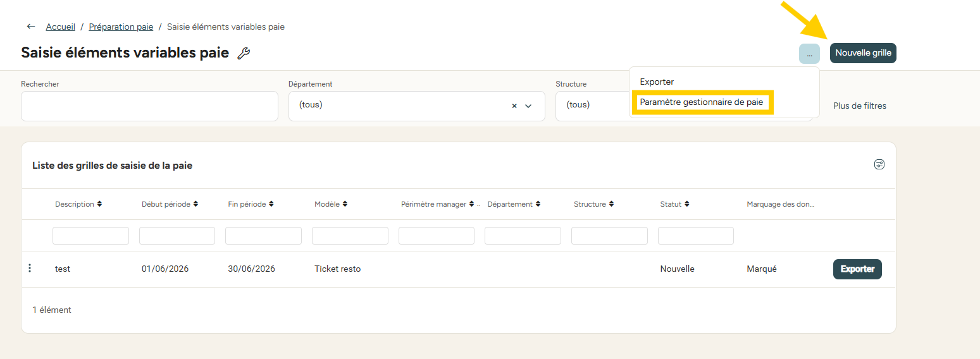This screenshot has width=980, height=359.
Task: Click the Périmètre manager filter box
Action: [437, 236]
